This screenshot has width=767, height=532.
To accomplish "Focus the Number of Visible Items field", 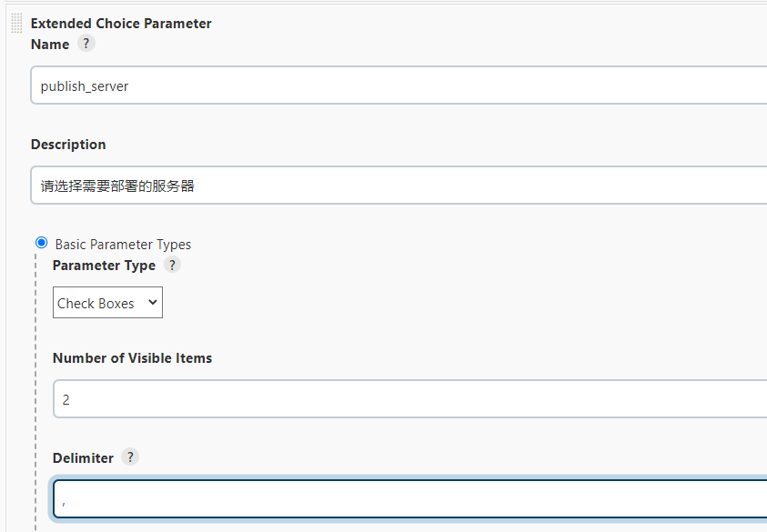I will 409,399.
